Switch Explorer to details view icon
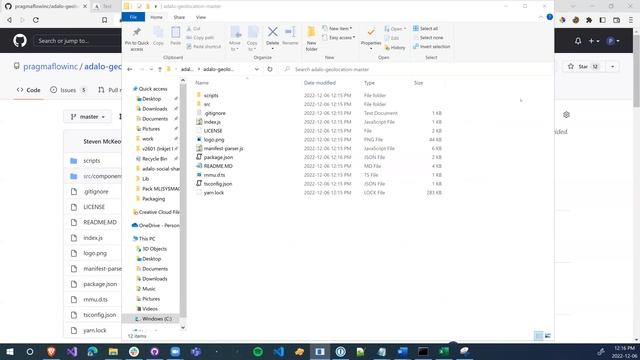The height and width of the screenshot is (360, 640). pyautogui.click(x=539, y=336)
